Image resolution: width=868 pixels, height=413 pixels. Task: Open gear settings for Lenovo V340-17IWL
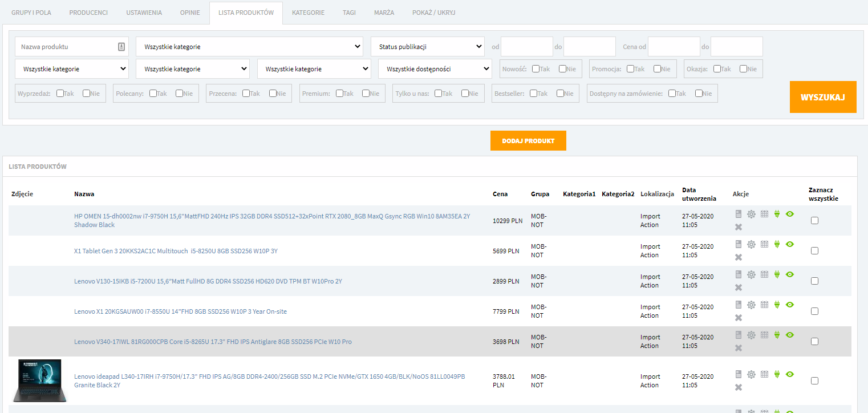point(751,335)
